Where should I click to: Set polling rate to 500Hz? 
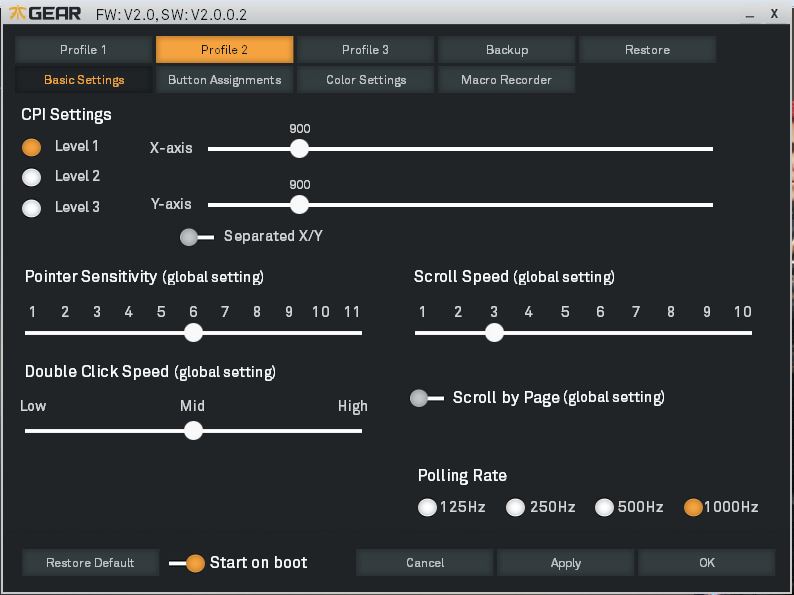coord(604,508)
